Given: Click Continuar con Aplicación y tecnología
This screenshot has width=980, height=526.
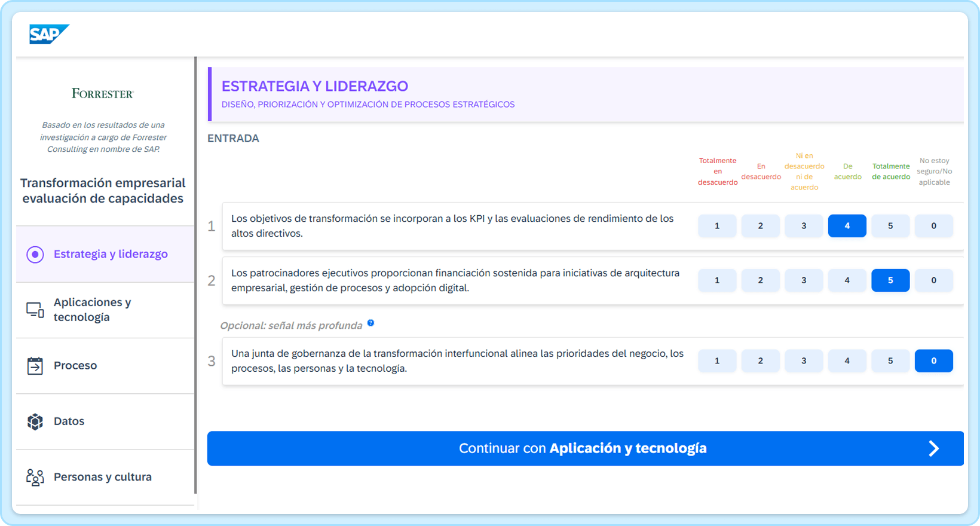Looking at the screenshot, I should click(x=582, y=449).
